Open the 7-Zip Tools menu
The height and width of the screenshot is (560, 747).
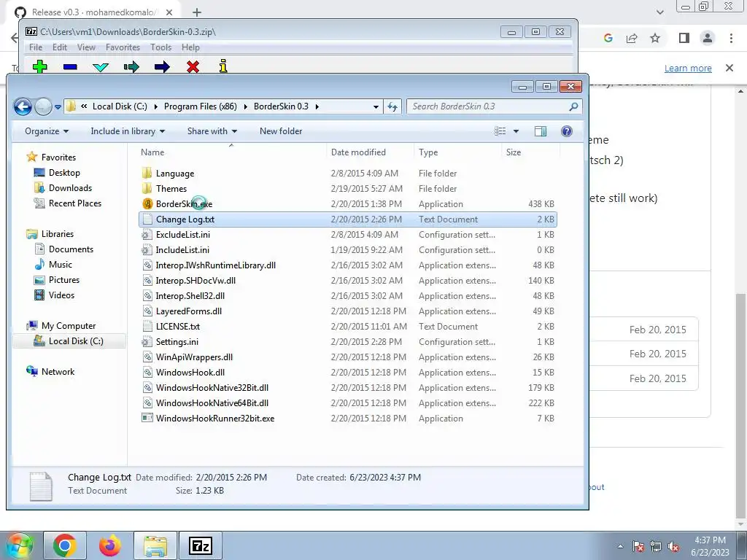coord(160,47)
